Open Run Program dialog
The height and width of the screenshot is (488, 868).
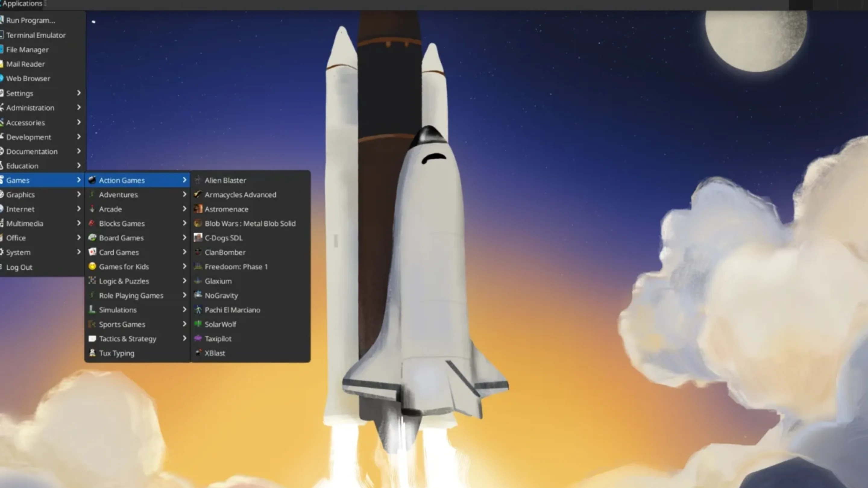pos(30,20)
